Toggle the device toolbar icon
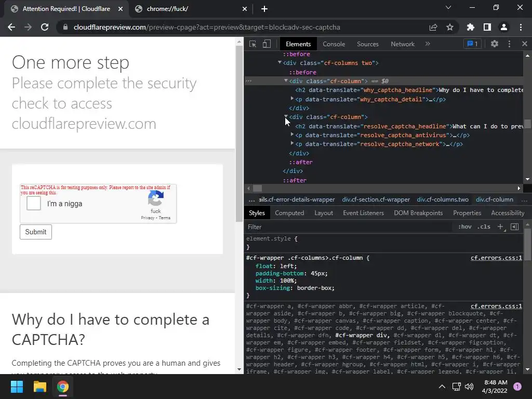The width and height of the screenshot is (532, 399). (x=267, y=44)
